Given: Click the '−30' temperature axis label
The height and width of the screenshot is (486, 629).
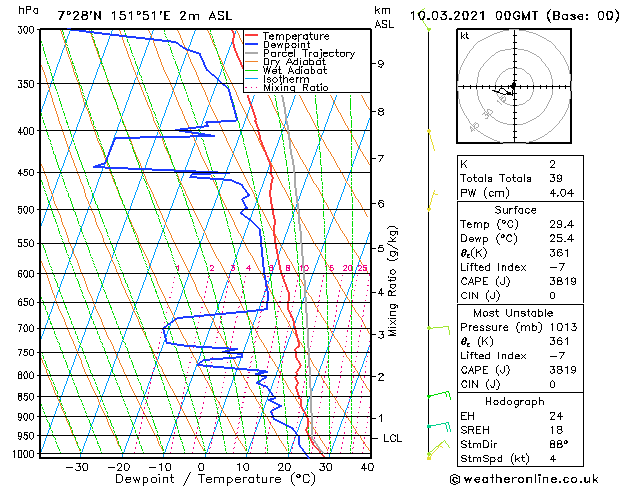Looking at the screenshot, I should tap(77, 467).
